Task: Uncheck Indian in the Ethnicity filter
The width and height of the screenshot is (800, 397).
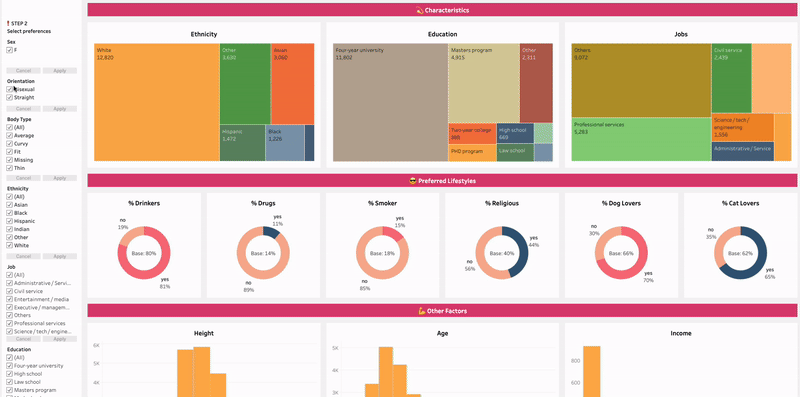Action: 9,230
